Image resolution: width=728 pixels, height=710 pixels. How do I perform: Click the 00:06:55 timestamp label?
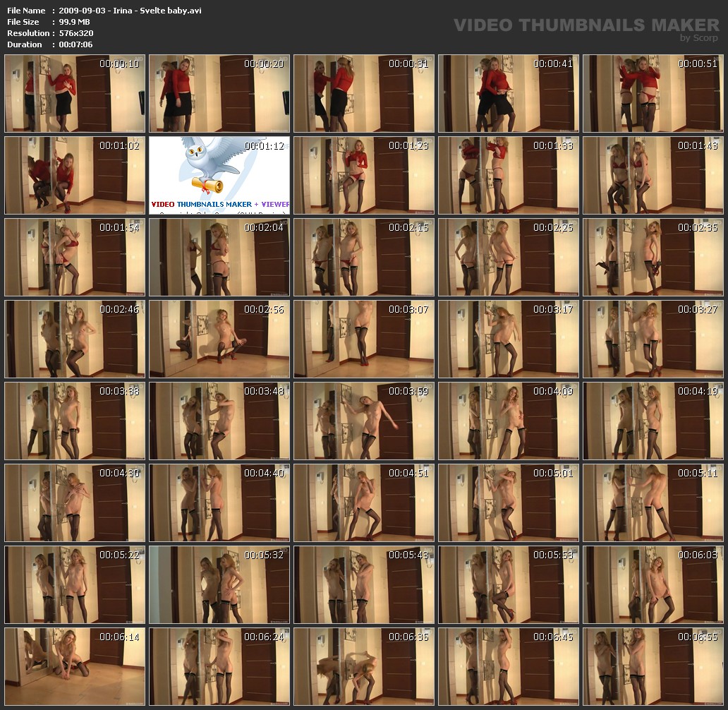pos(697,637)
